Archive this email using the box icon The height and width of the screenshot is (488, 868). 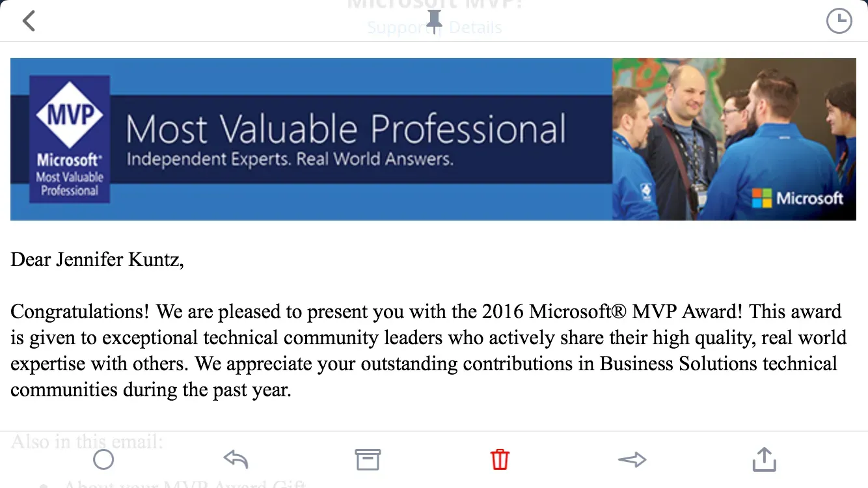click(x=368, y=460)
